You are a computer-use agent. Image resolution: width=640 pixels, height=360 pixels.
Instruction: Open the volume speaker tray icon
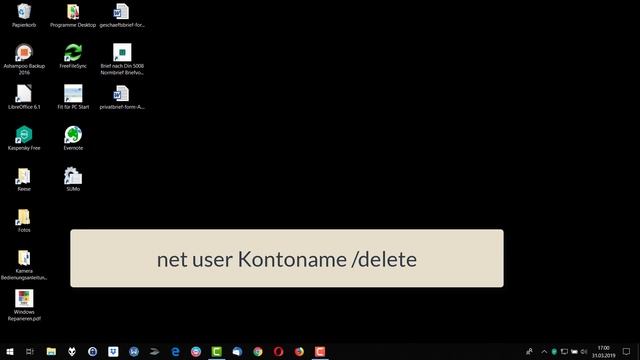coord(584,351)
